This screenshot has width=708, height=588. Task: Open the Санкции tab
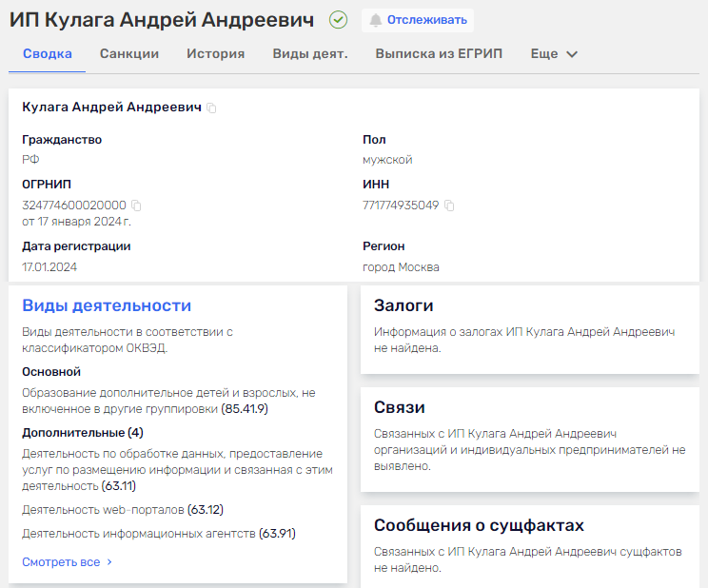pyautogui.click(x=129, y=54)
